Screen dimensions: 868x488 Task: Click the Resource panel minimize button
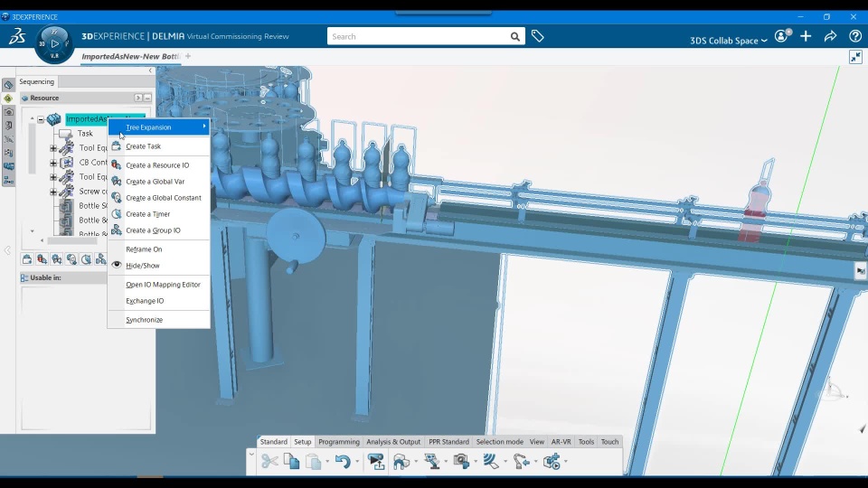[147, 98]
